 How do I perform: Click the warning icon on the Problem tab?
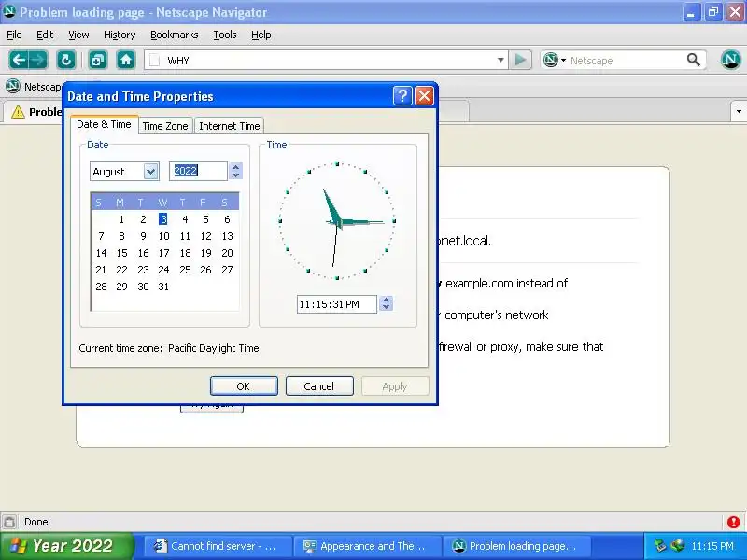(18, 112)
